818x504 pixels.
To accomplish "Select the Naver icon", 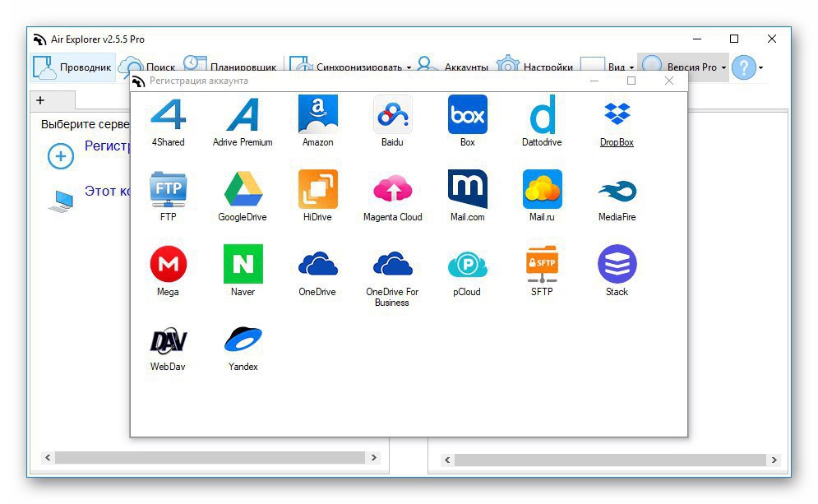I will click(243, 264).
